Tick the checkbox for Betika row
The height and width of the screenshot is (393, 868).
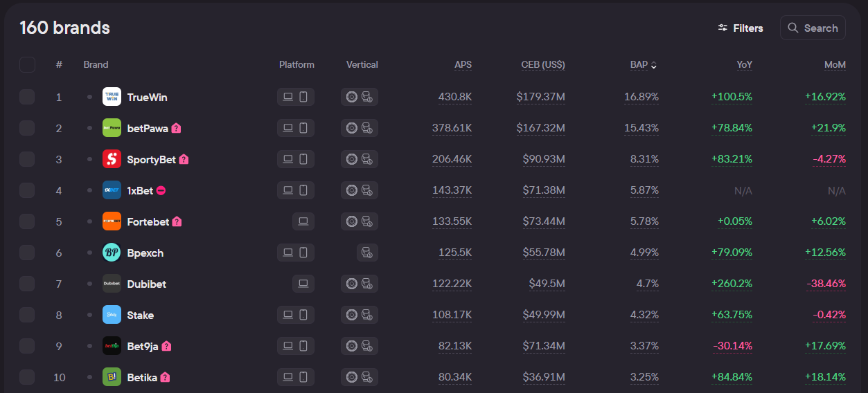(x=27, y=377)
